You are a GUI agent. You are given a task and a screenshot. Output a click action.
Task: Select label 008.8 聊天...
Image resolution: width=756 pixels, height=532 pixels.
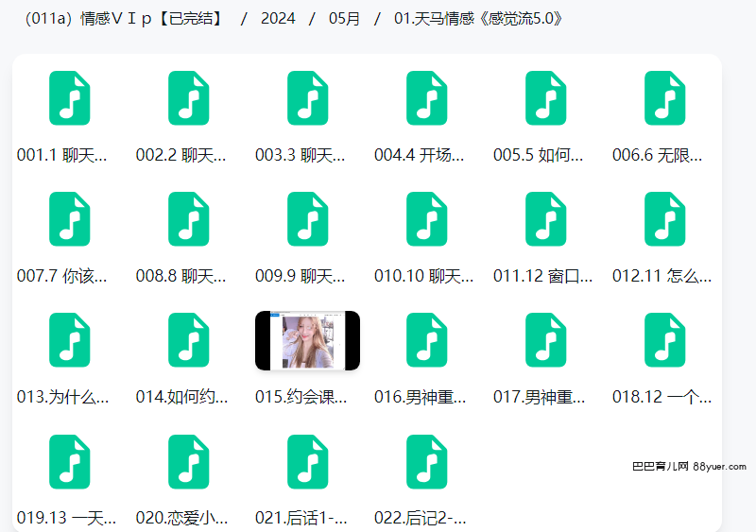tap(181, 276)
